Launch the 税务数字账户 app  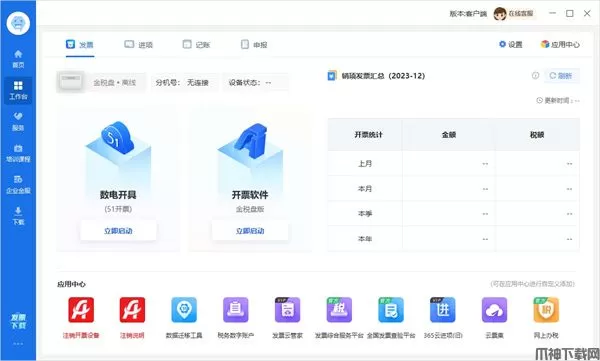236,318
